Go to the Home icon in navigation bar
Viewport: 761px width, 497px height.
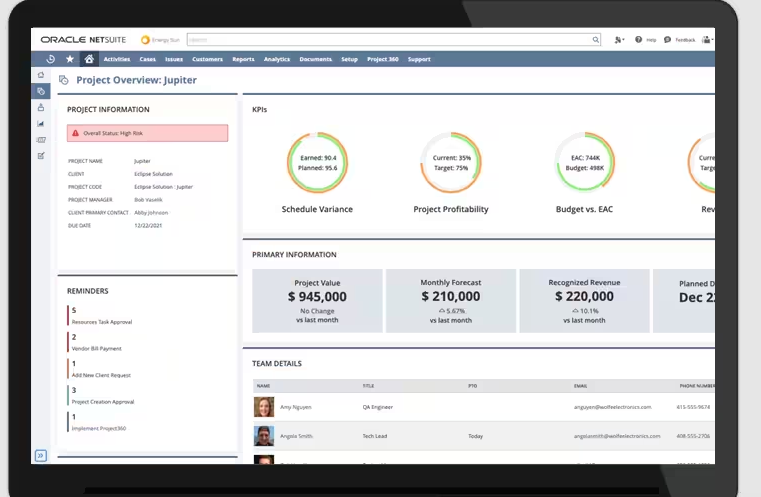coord(89,59)
